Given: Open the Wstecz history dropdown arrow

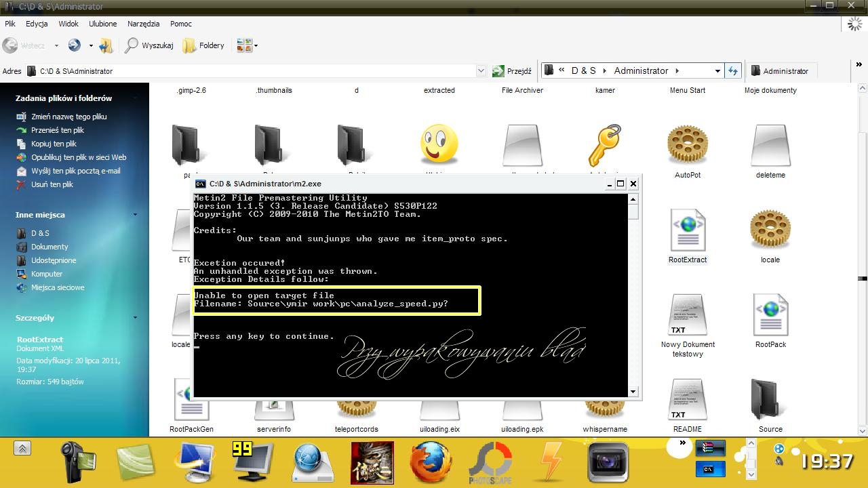Looking at the screenshot, I should pos(56,46).
